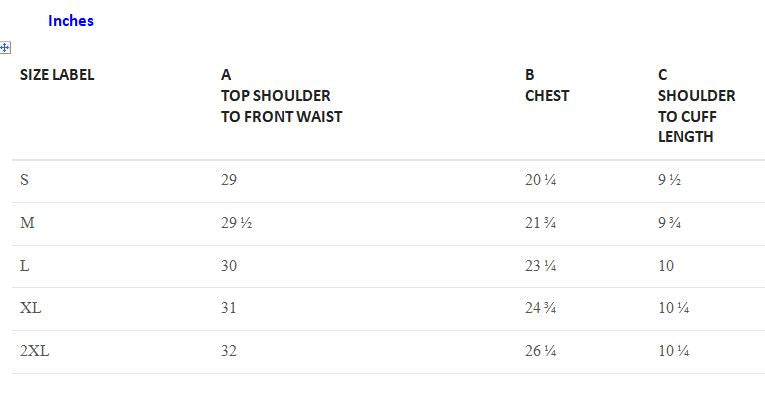
Task: Click the XL size row label
Action: point(30,308)
